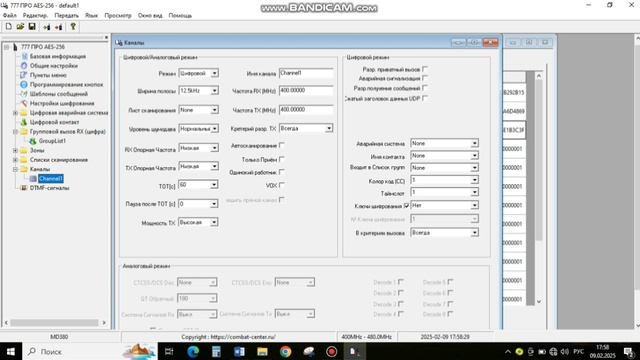Open Calculator from taskbar
Screen dimensions: 640x360
pyautogui.click(x=216, y=351)
